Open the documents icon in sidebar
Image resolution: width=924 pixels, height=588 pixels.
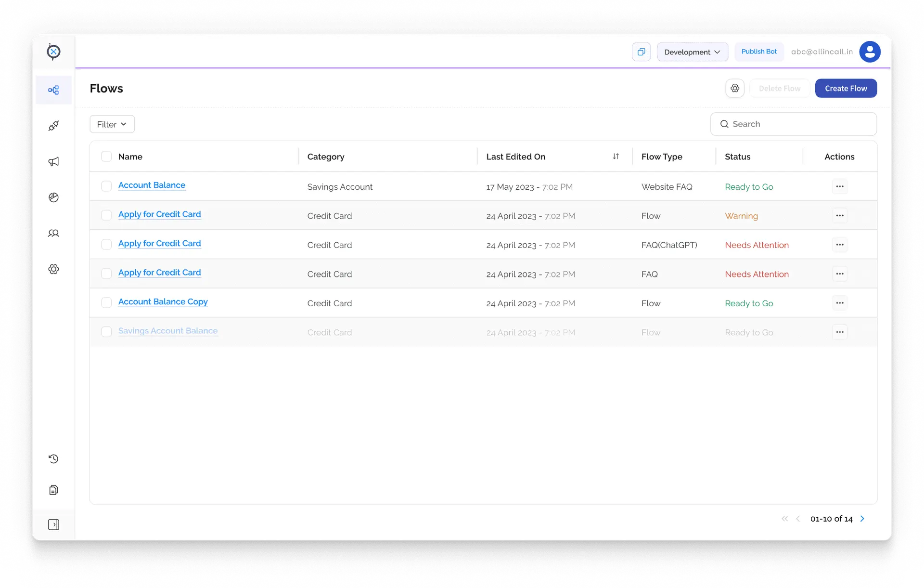click(x=53, y=490)
